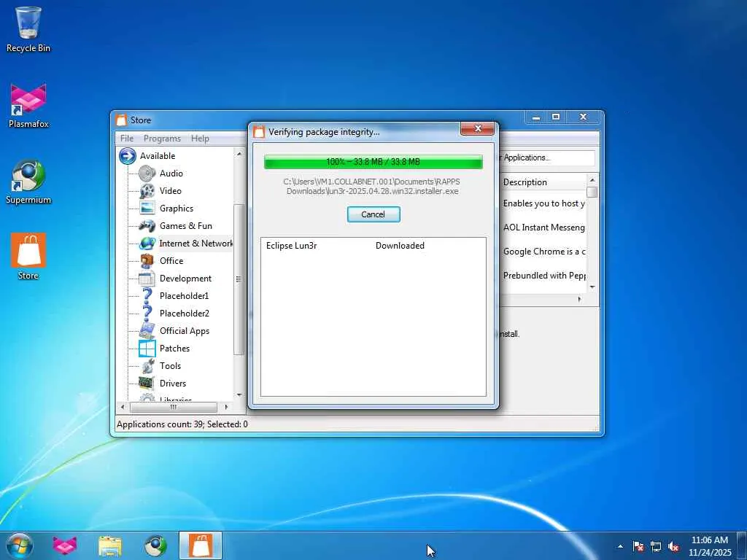Image resolution: width=747 pixels, height=560 pixels.
Task: Open the Windows Start orb
Action: 20,545
